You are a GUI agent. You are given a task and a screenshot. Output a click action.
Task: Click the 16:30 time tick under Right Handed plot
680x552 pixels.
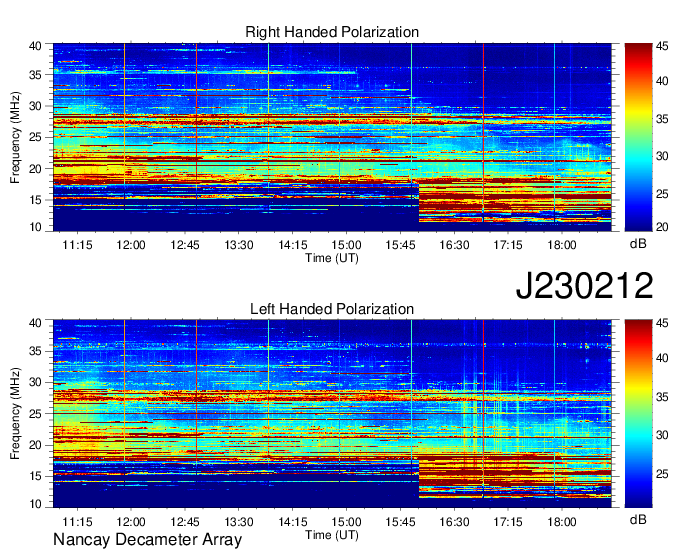pos(454,245)
